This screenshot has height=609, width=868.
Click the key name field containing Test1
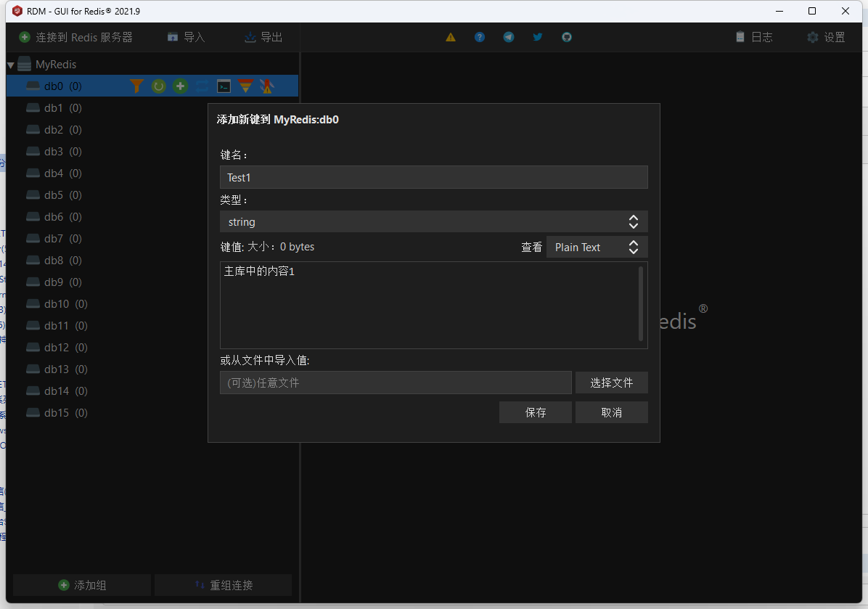[x=433, y=177]
